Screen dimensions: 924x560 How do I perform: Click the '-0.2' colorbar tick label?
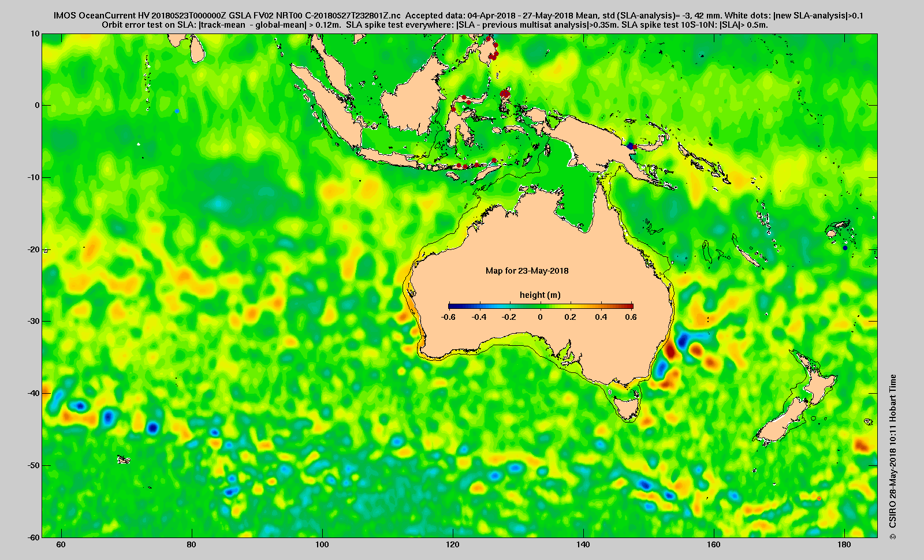[509, 317]
